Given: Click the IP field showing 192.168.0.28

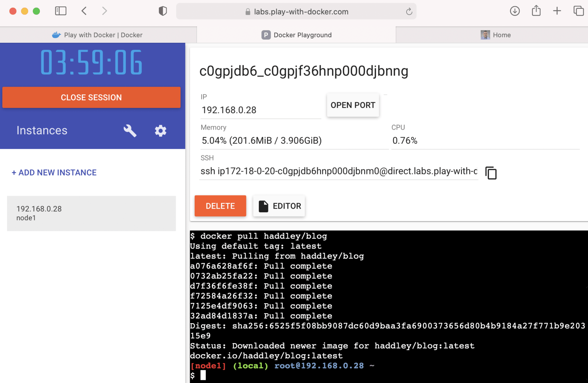Looking at the screenshot, I should (261, 110).
